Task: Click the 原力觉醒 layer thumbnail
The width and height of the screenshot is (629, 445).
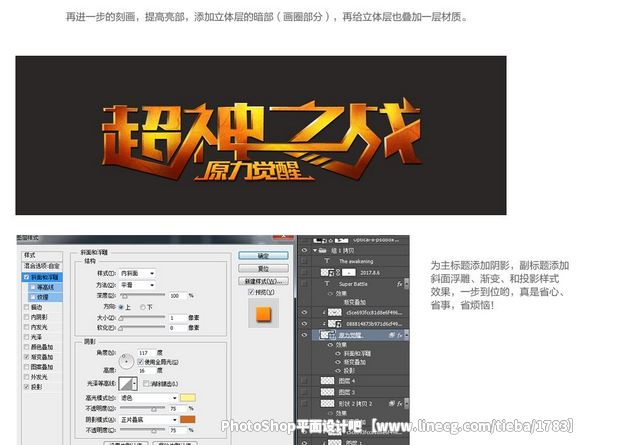Action: [327, 335]
